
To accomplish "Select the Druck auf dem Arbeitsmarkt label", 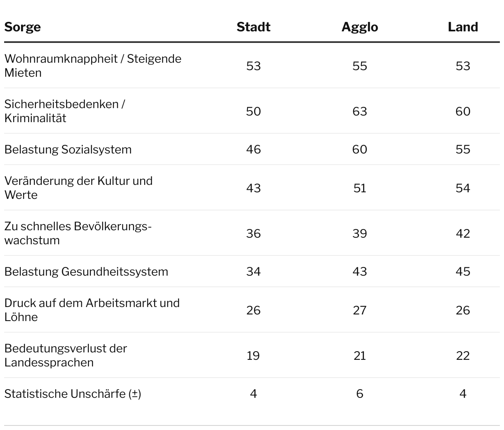I will [x=92, y=310].
